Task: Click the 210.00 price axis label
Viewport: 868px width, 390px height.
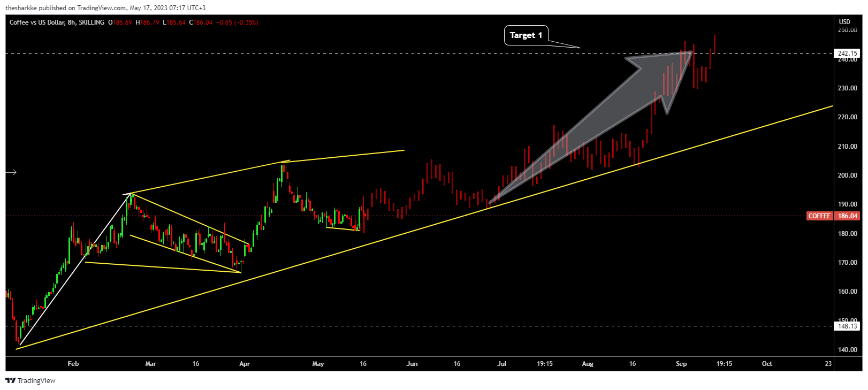Action: (847, 147)
